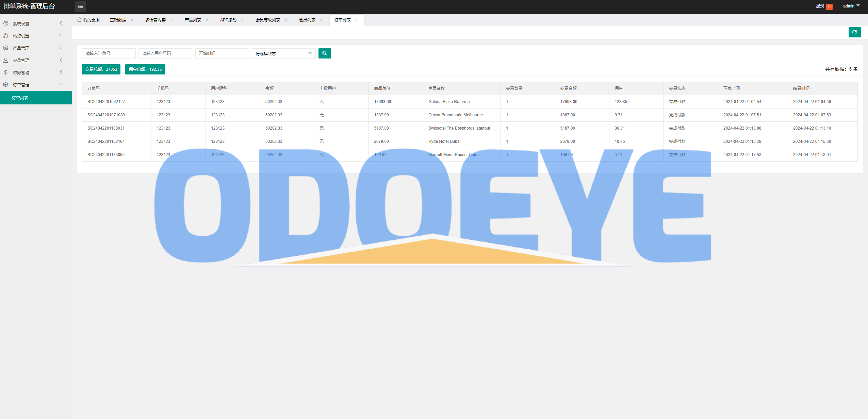Viewport: 868px width, 419px height.
Task: Click product name Hyde Hotel Dubai
Action: coord(444,141)
